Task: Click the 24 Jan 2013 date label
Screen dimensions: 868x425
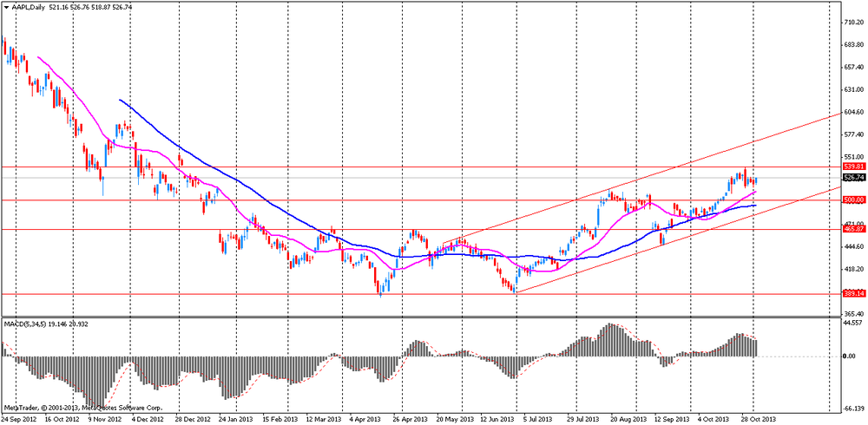Action: pos(236,420)
